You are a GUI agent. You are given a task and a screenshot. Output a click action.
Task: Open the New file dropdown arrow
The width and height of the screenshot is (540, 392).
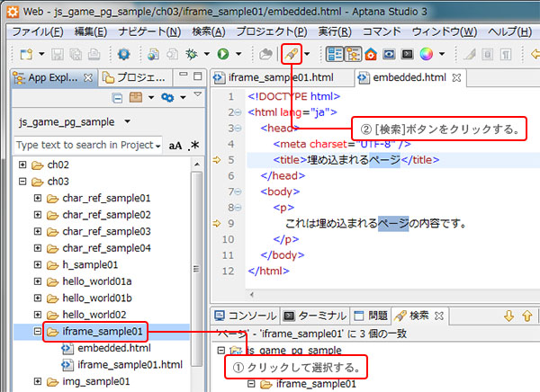coord(41,54)
